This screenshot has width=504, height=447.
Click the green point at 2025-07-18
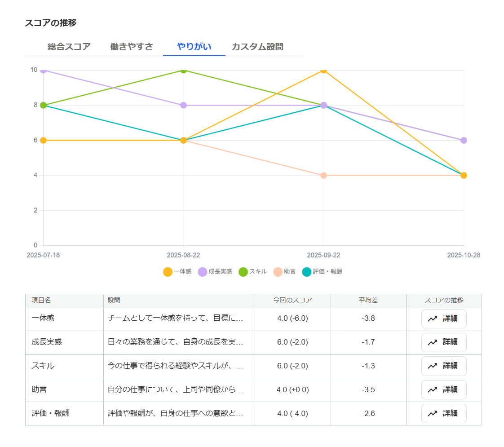click(x=44, y=106)
